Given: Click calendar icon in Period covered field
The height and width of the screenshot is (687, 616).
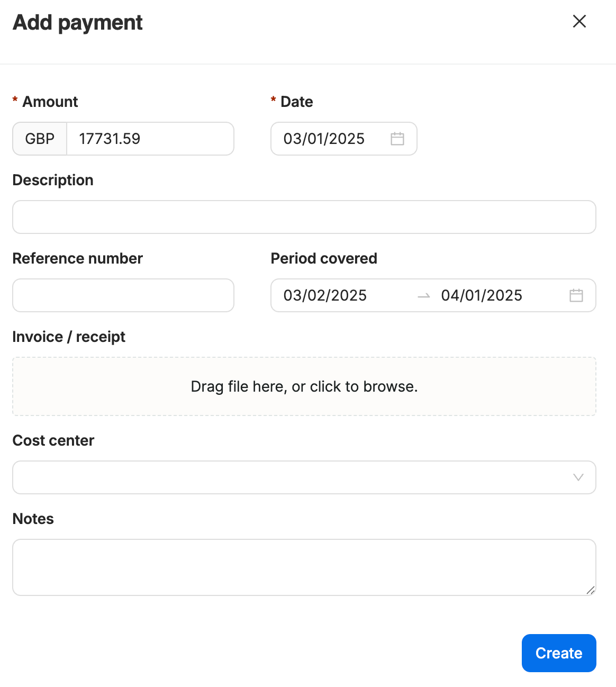Looking at the screenshot, I should click(x=576, y=295).
